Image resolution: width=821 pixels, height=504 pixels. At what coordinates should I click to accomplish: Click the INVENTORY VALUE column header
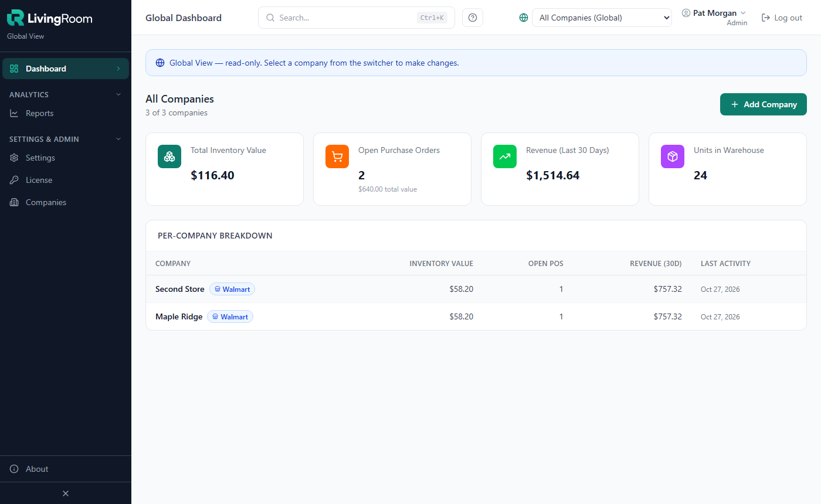pyautogui.click(x=441, y=264)
